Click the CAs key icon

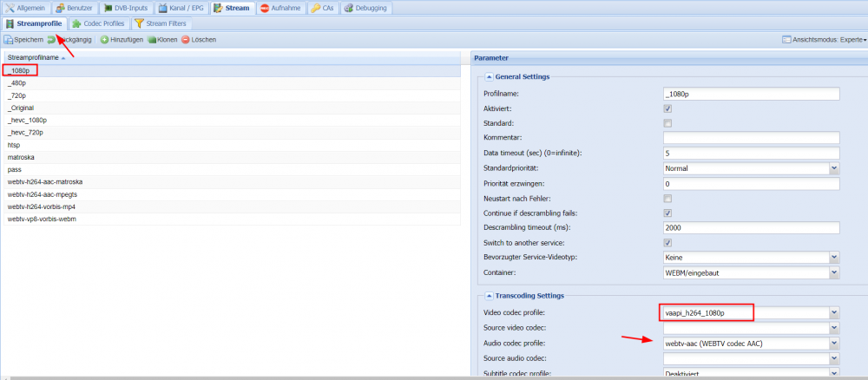pos(315,9)
